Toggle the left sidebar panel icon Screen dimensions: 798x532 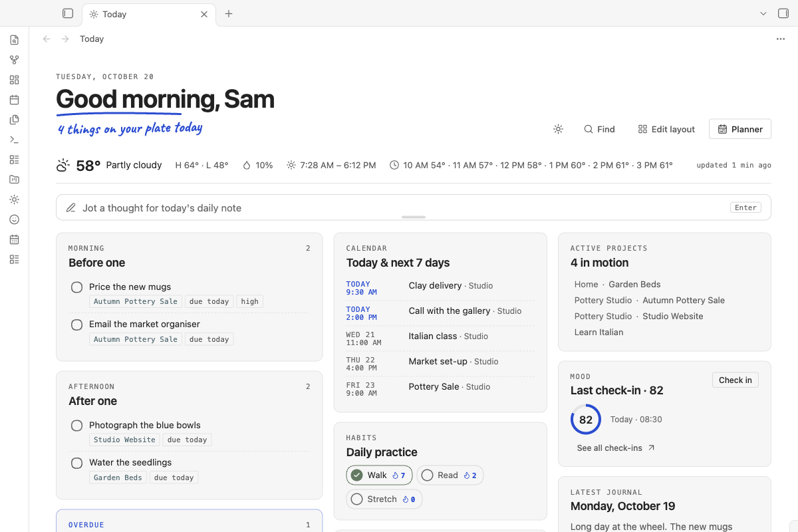(x=68, y=13)
